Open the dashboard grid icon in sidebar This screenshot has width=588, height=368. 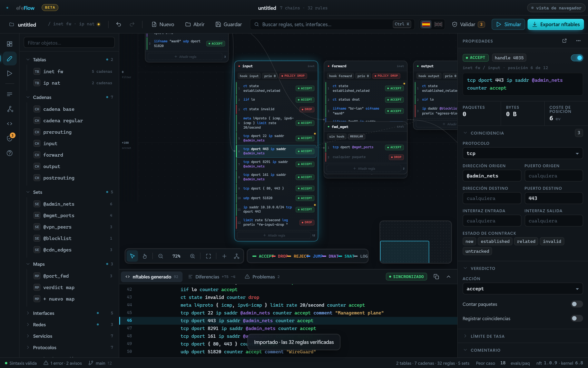[9, 44]
